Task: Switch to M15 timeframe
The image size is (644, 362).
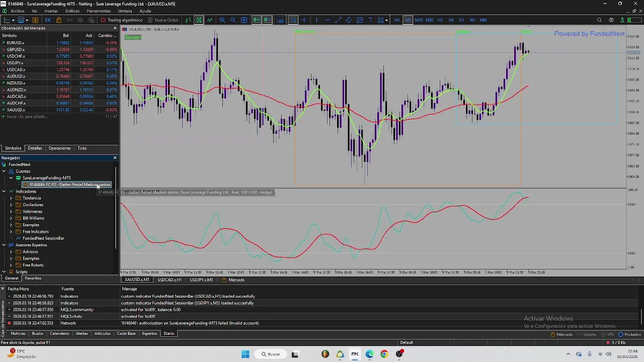Action: [419, 20]
